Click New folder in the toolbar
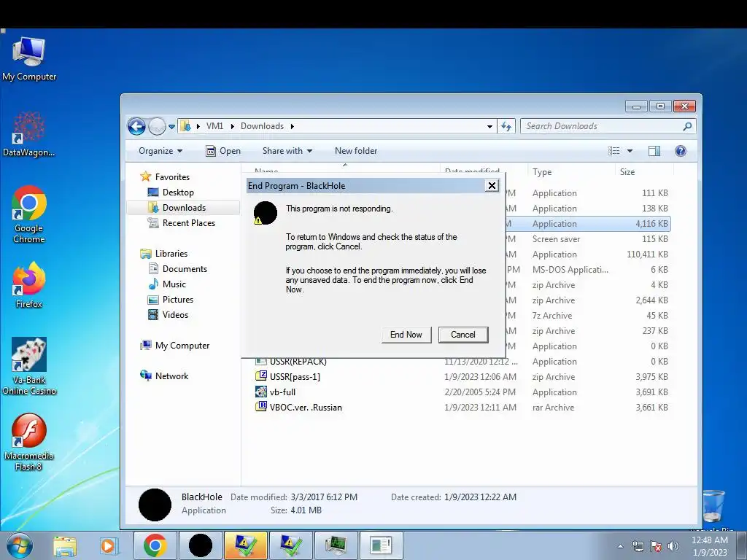 (x=356, y=151)
